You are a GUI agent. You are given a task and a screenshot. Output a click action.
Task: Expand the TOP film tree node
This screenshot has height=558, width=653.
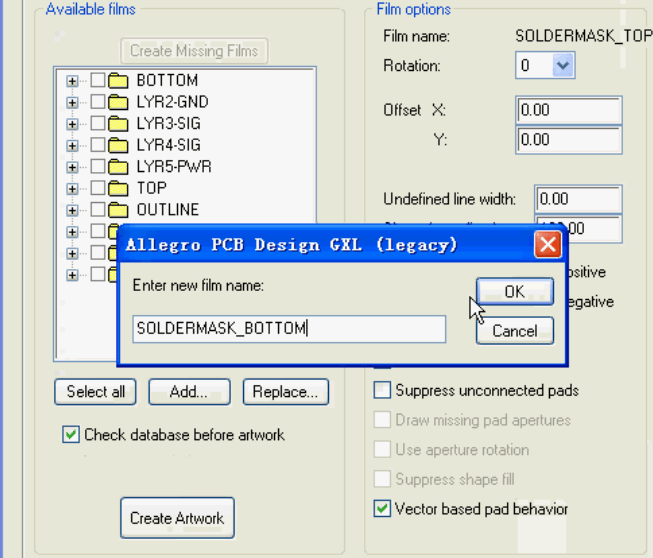coord(72,189)
